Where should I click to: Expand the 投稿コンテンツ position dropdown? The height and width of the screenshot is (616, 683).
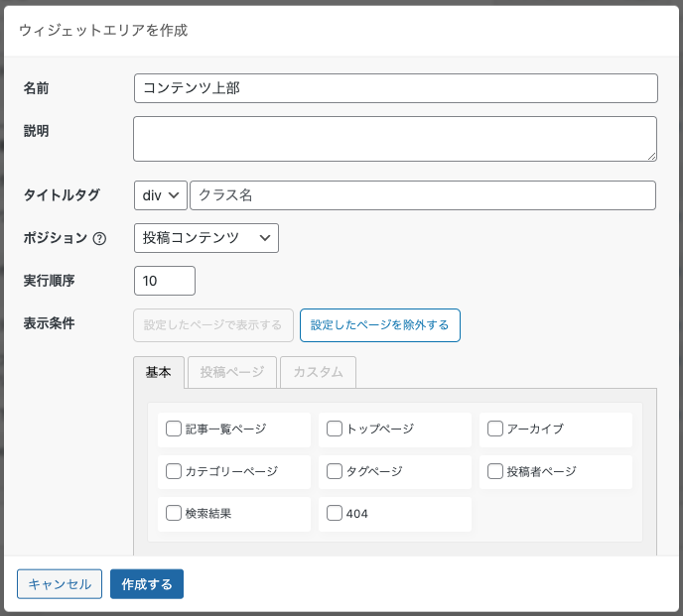click(206, 238)
